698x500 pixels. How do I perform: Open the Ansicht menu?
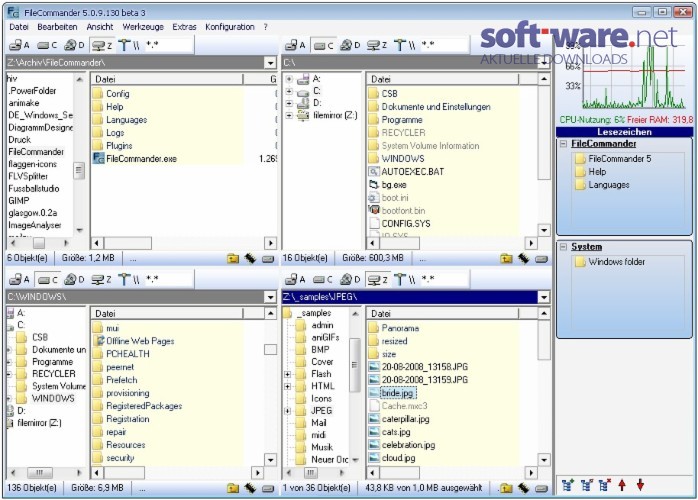tap(100, 27)
